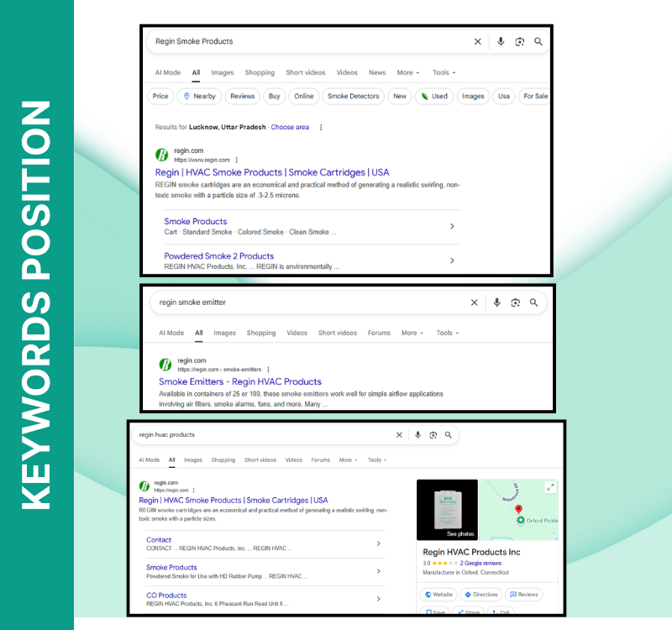The height and width of the screenshot is (630, 672).
Task: Expand the map in the knowledge panel
Action: (x=550, y=487)
